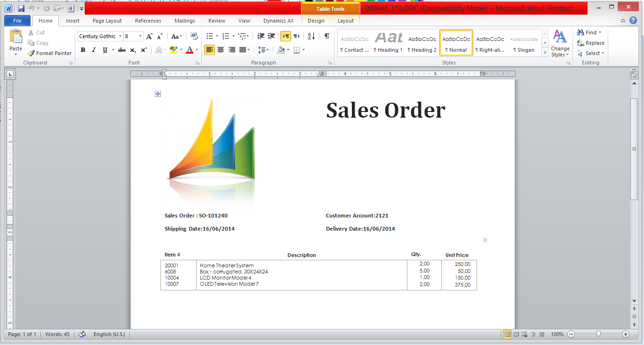Open the Table Tools Design tab

(317, 21)
